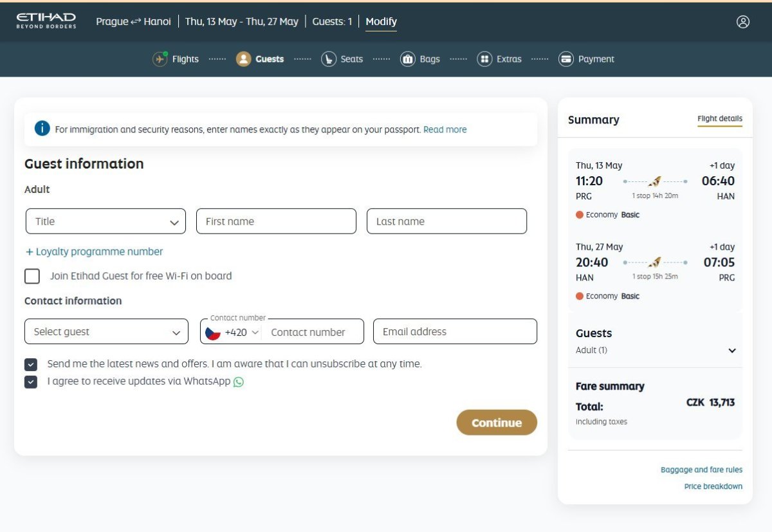Viewport: 772px width, 532px height.
Task: Open Baggage and fare rules link
Action: pyautogui.click(x=701, y=470)
